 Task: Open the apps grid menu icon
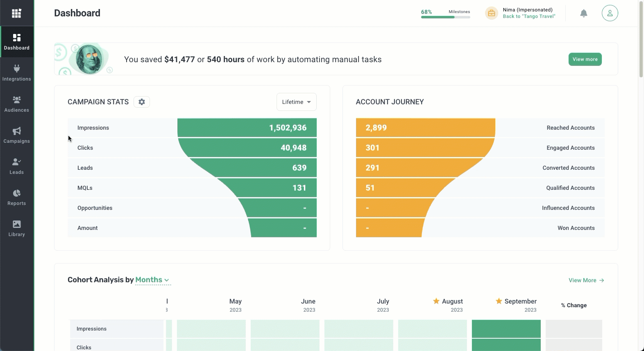click(16, 13)
